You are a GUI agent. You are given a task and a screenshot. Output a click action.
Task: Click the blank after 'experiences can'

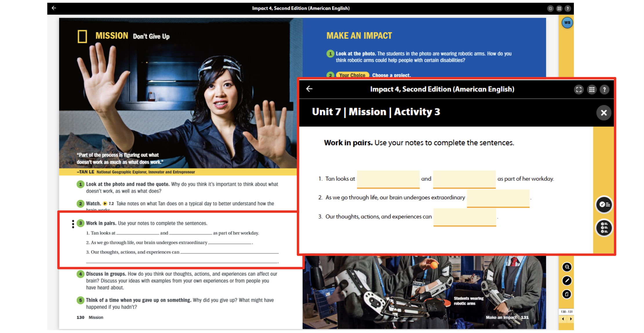click(x=465, y=217)
